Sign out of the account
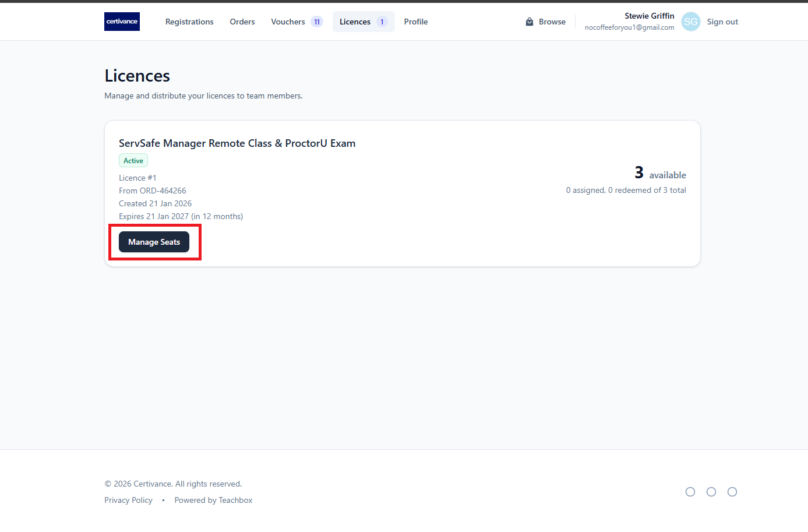Image resolution: width=808 pixels, height=532 pixels. (722, 22)
